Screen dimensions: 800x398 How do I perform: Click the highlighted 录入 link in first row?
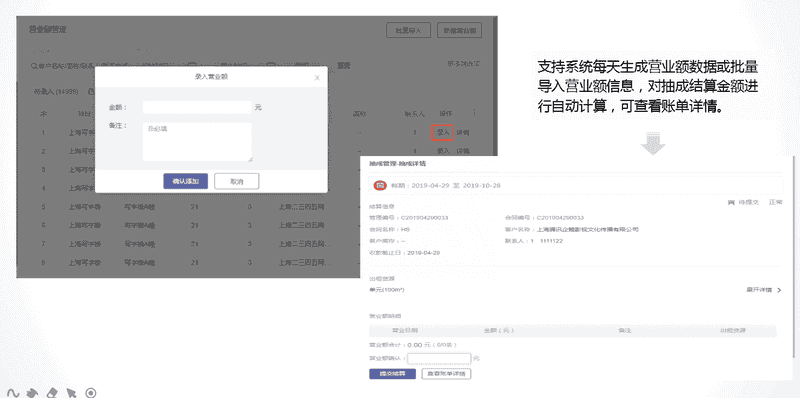(x=442, y=132)
